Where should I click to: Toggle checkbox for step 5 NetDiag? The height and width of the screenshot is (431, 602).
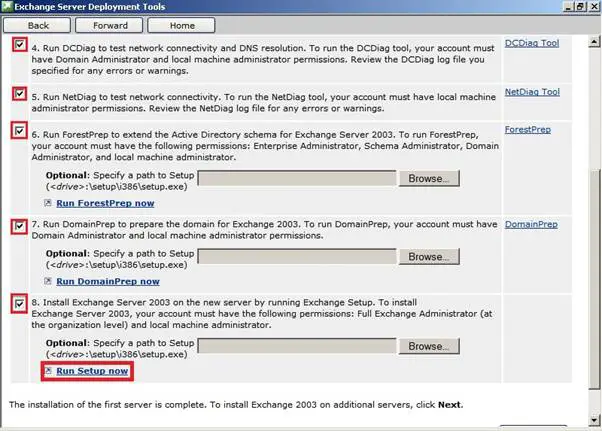pyautogui.click(x=19, y=93)
